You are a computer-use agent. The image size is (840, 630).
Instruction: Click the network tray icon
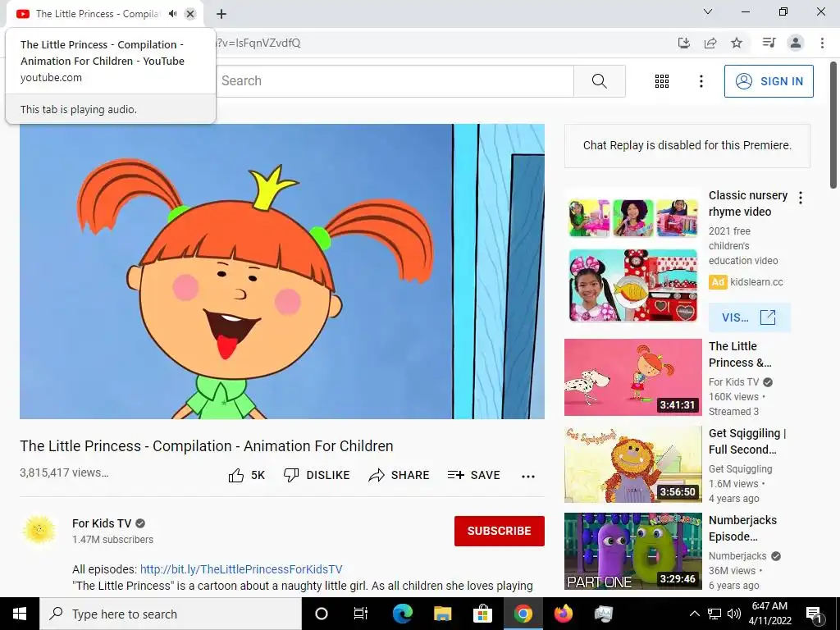point(714,614)
